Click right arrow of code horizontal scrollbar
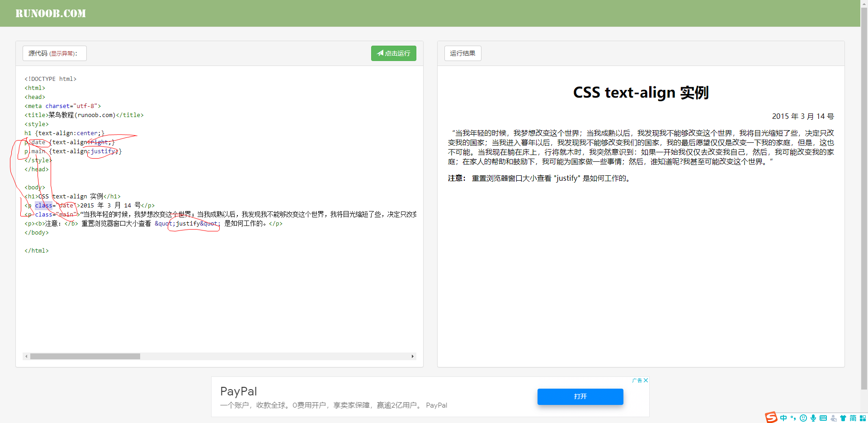868x423 pixels. tap(412, 357)
